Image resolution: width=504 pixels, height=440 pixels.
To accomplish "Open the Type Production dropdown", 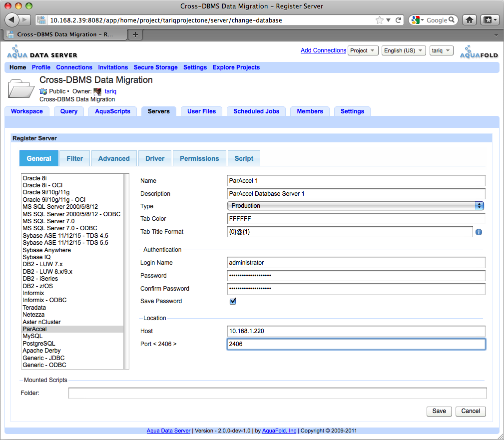I will coord(356,206).
